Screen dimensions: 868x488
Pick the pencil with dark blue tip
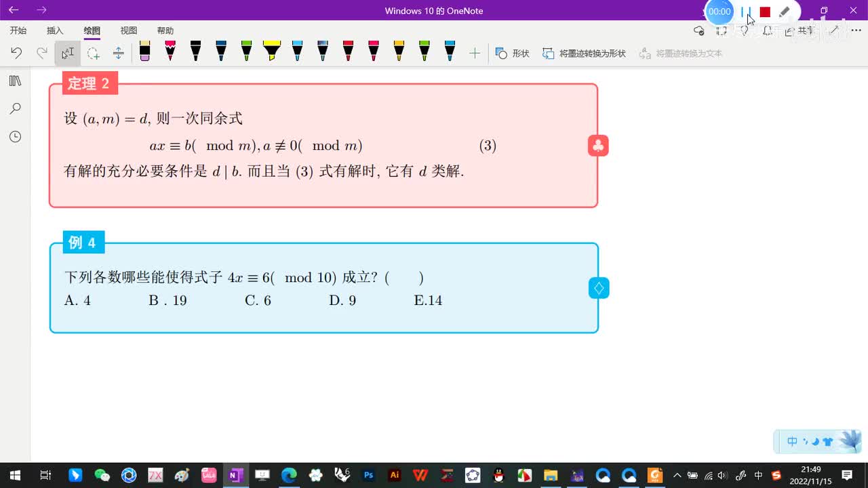pyautogui.click(x=323, y=51)
